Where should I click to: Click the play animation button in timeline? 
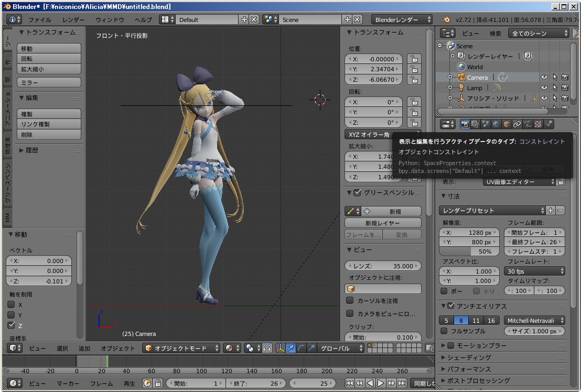pyautogui.click(x=381, y=383)
